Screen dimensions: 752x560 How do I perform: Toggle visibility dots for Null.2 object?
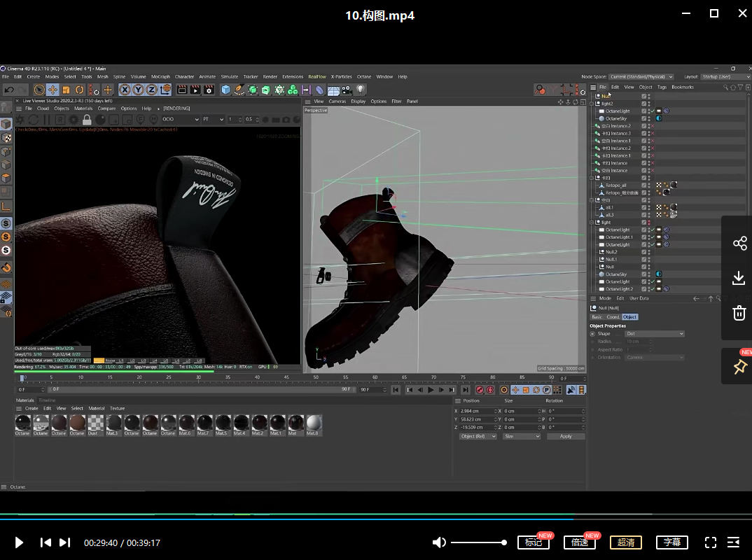click(x=649, y=252)
